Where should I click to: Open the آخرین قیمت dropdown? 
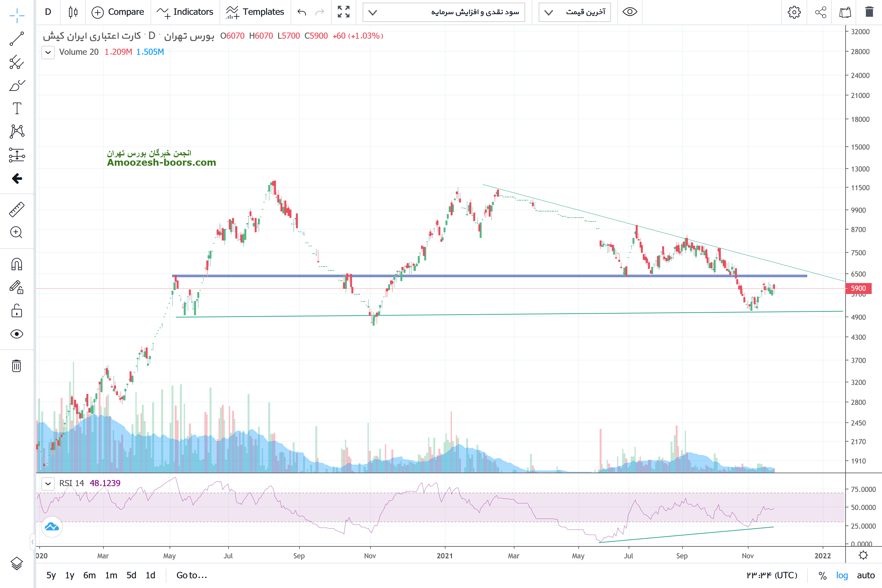(574, 12)
